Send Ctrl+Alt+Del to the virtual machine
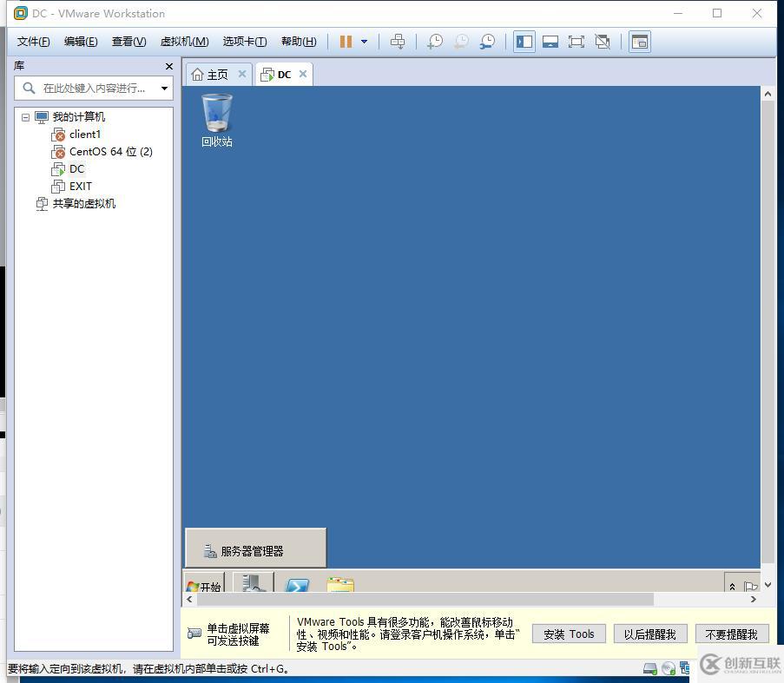Image resolution: width=784 pixels, height=683 pixels. [398, 42]
